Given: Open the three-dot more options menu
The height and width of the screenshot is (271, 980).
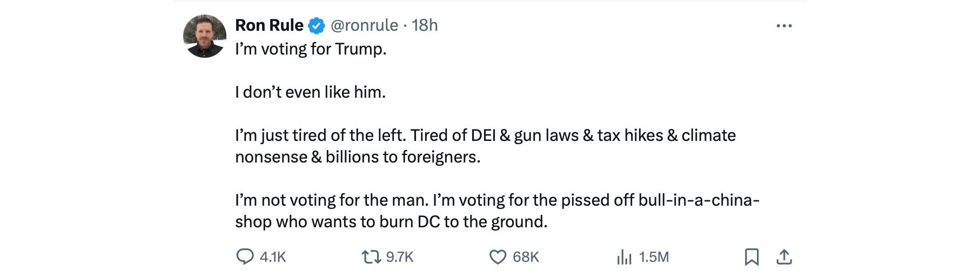Looking at the screenshot, I should [784, 26].
